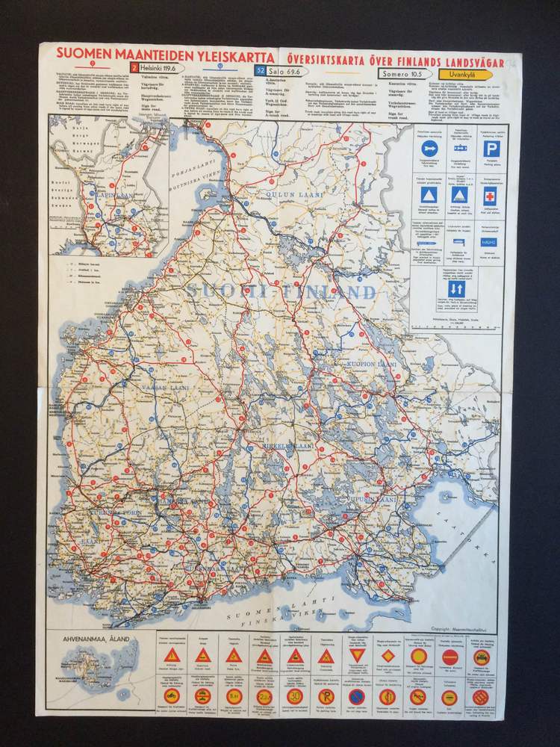560x747 pixels.
Task: Click the yellow Uvankylä signpost example
Action: click(x=465, y=74)
